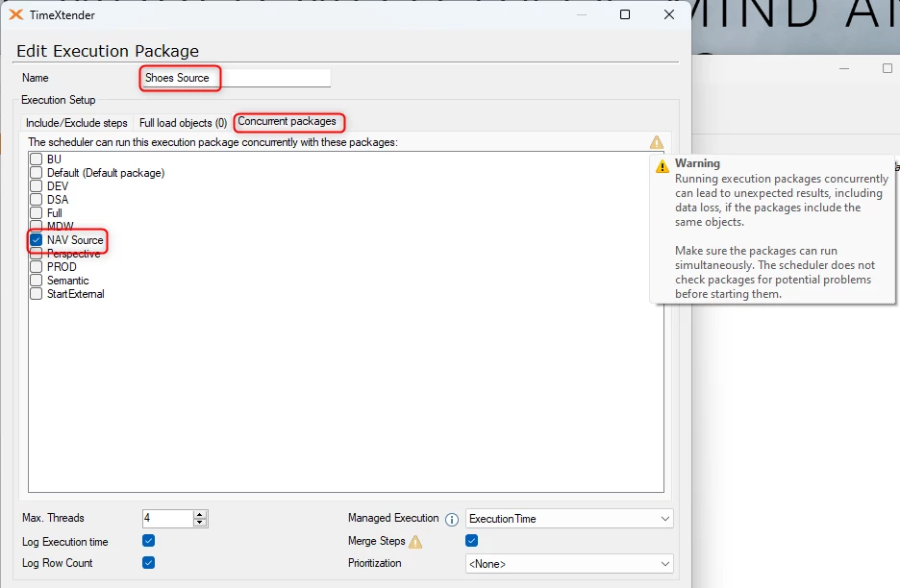Open the Full load objects (0) tab
Viewport: 900px width, 588px height.
[x=183, y=123]
